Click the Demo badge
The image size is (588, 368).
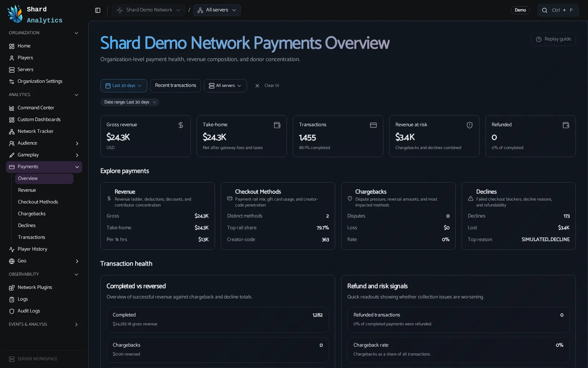pos(520,10)
